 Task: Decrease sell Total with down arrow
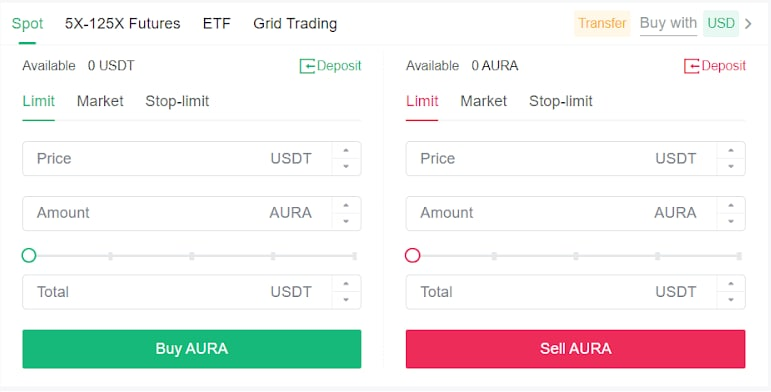pos(731,300)
